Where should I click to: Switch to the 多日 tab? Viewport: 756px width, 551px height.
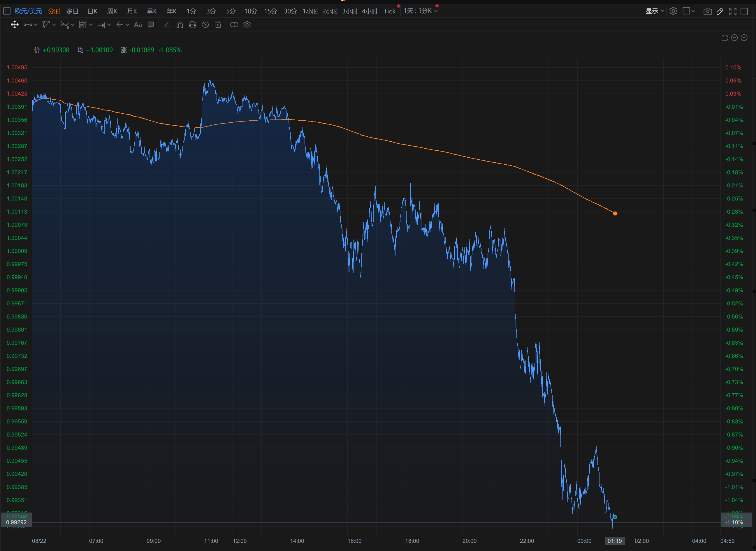point(72,11)
